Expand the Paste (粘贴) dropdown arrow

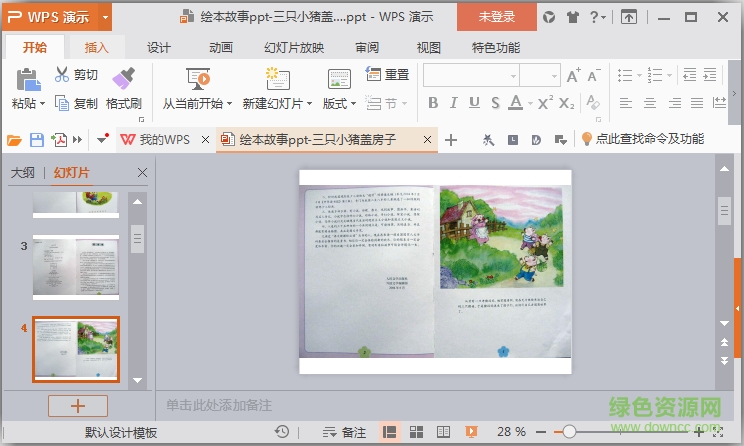coord(42,104)
